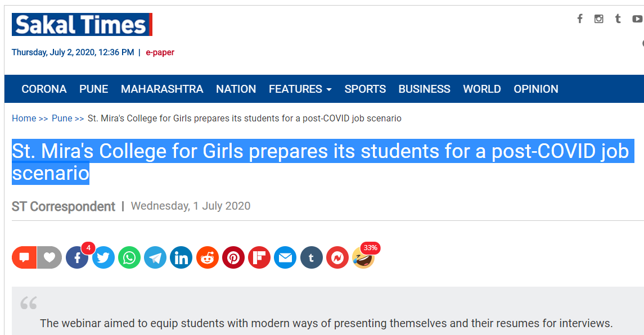This screenshot has height=335, width=644.
Task: Share article on WhatsApp
Action: 129,258
